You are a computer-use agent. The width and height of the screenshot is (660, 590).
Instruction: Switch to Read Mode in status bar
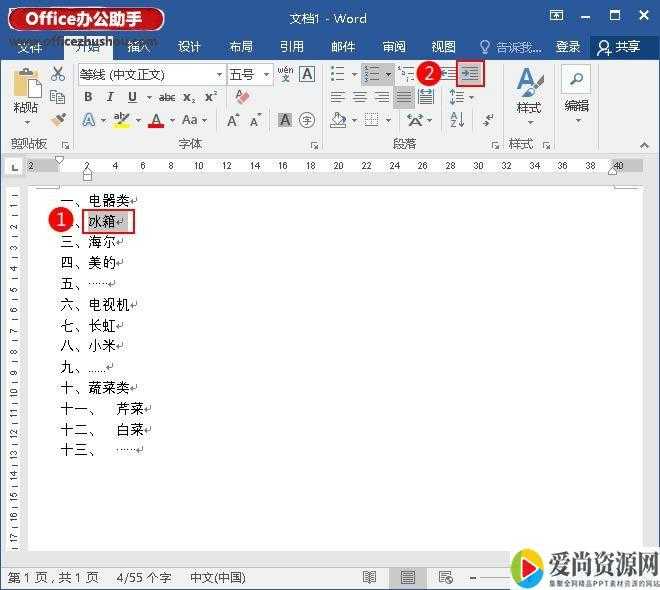point(370,578)
